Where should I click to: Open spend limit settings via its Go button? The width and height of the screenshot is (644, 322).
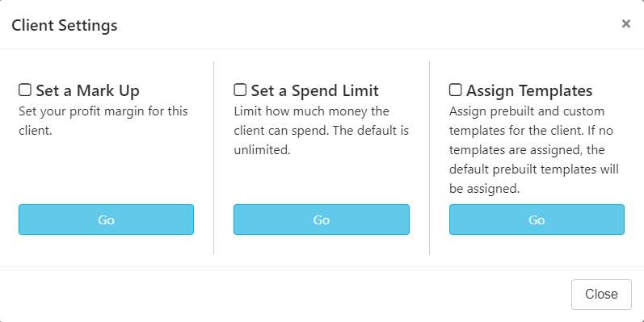[322, 220]
